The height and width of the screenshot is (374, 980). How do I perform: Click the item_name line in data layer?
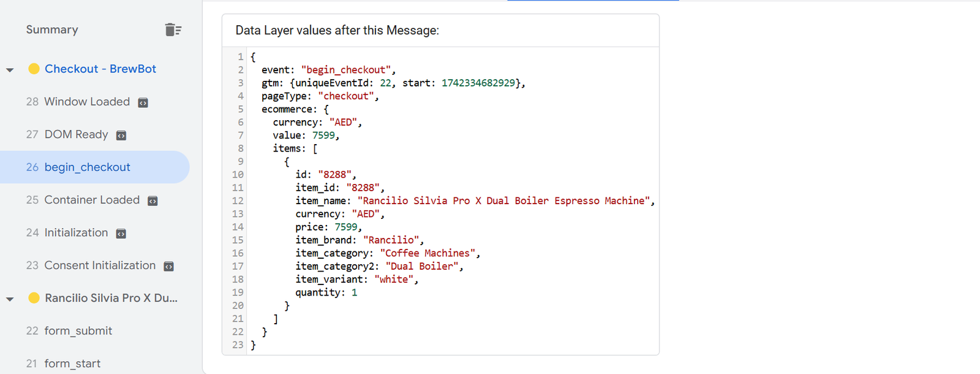[474, 200]
